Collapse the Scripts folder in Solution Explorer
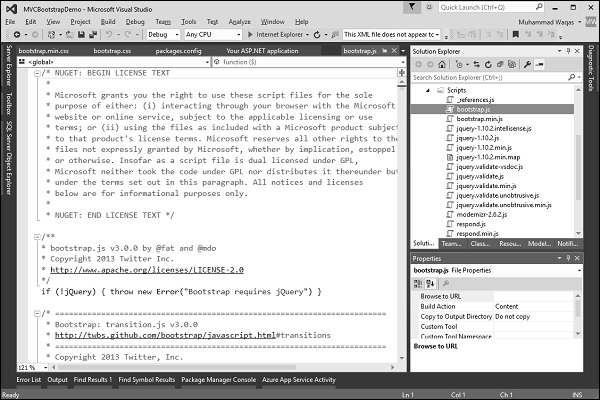The width and height of the screenshot is (600, 400). [x=428, y=90]
